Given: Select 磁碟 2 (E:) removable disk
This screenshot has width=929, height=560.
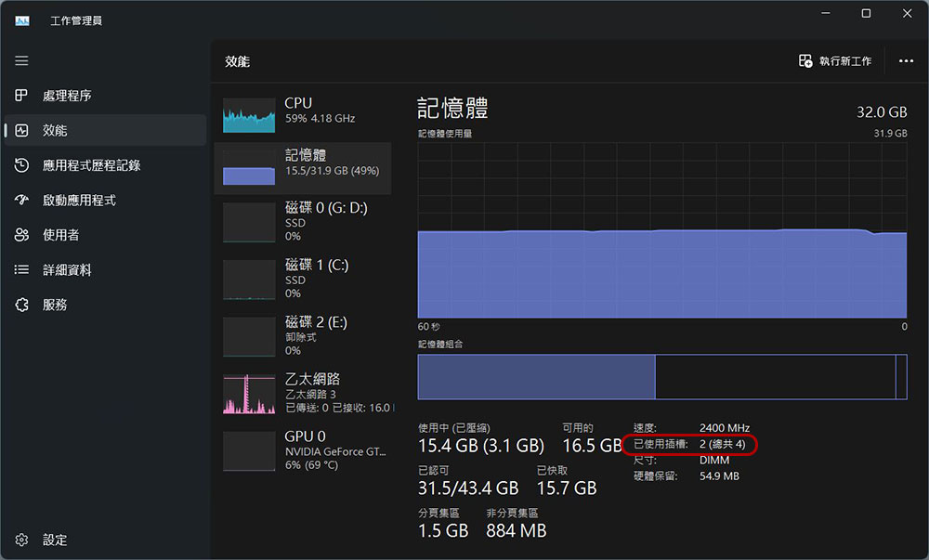Looking at the screenshot, I should click(303, 336).
